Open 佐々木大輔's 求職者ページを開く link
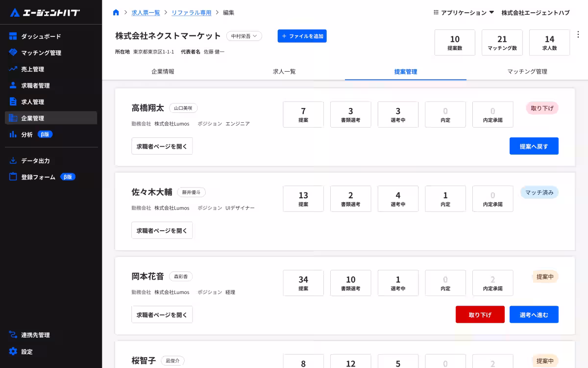 (162, 230)
